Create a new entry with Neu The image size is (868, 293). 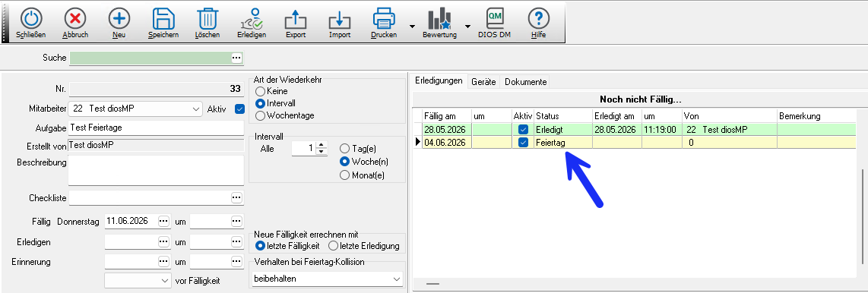[x=119, y=19]
